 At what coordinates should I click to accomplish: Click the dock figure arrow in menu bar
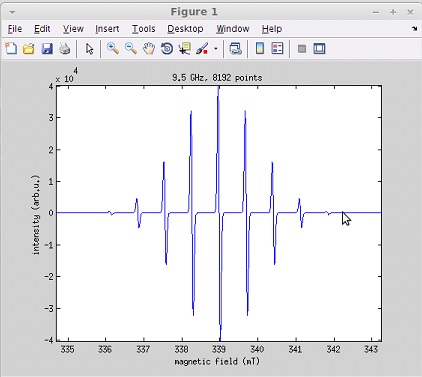[x=414, y=29]
